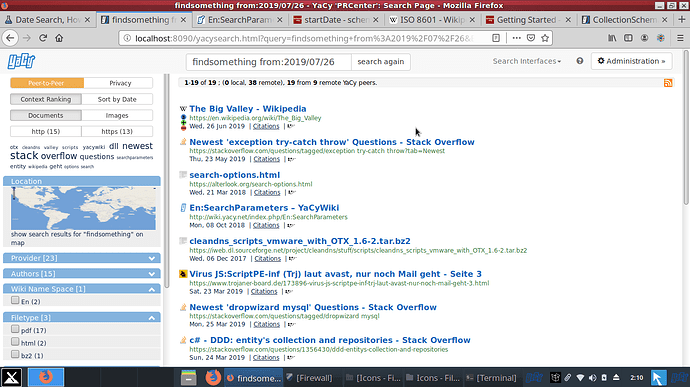Open The Big Valley - Wikipedia result
This screenshot has width=690, height=387.
coord(248,109)
